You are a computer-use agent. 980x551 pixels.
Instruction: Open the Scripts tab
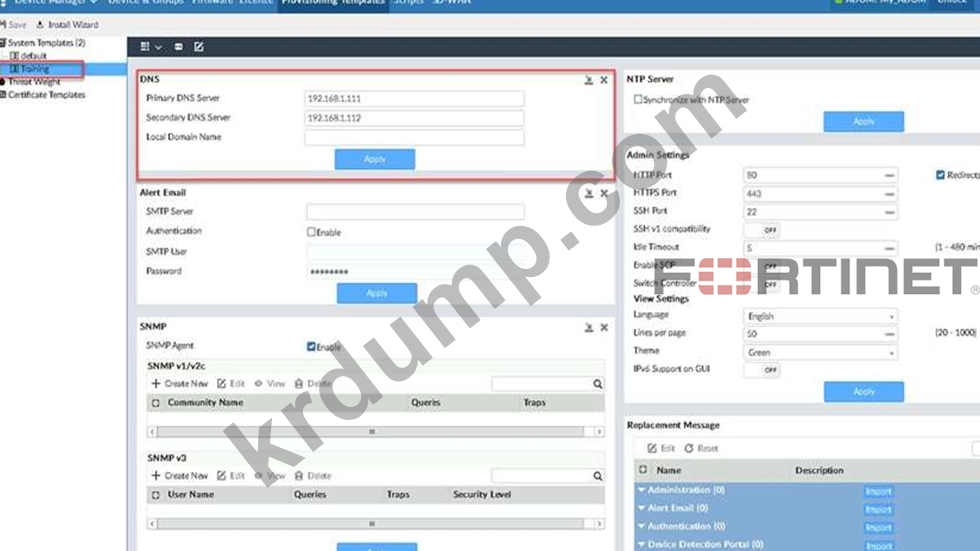tap(408, 2)
